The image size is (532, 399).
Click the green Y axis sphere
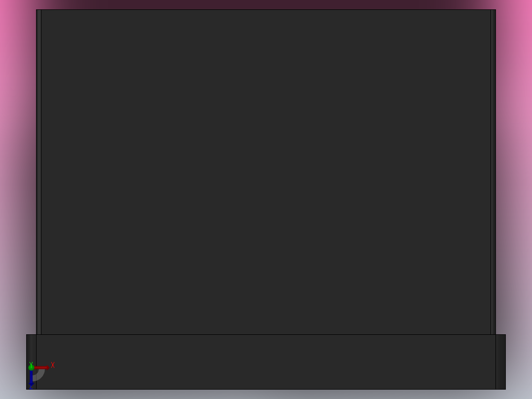tap(31, 367)
